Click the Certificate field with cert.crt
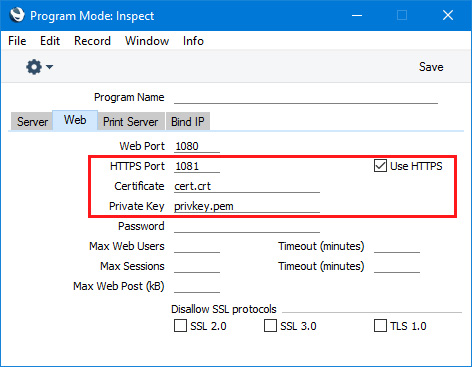This screenshot has height=367, width=472. click(247, 186)
